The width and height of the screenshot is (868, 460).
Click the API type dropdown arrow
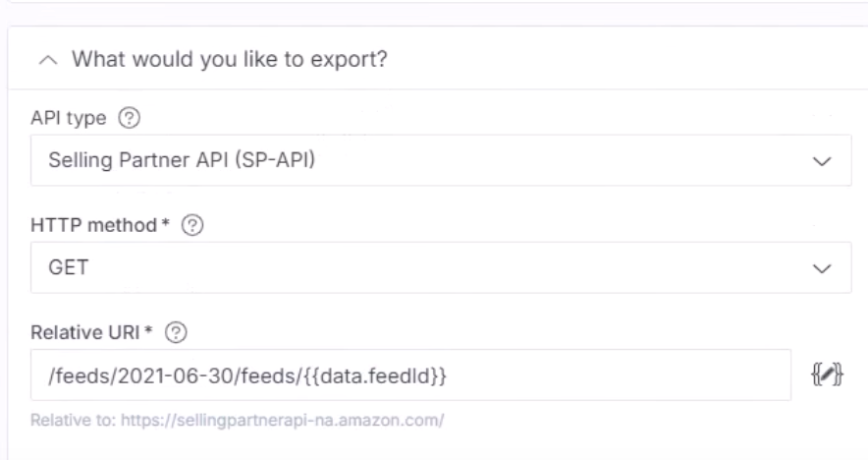point(822,161)
